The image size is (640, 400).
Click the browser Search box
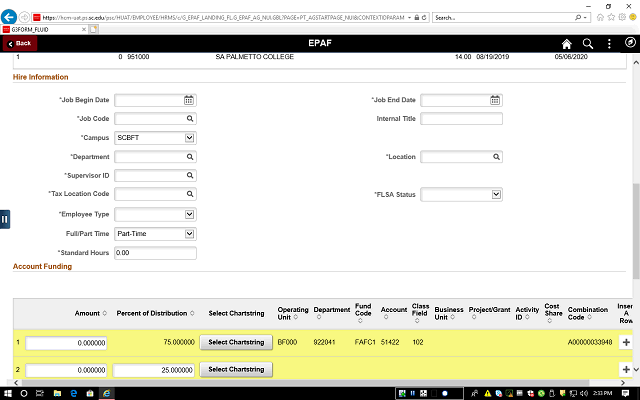(504, 18)
